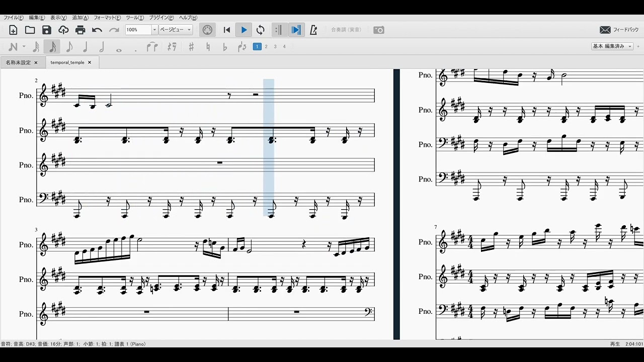Redo the last undone action

pos(114,30)
